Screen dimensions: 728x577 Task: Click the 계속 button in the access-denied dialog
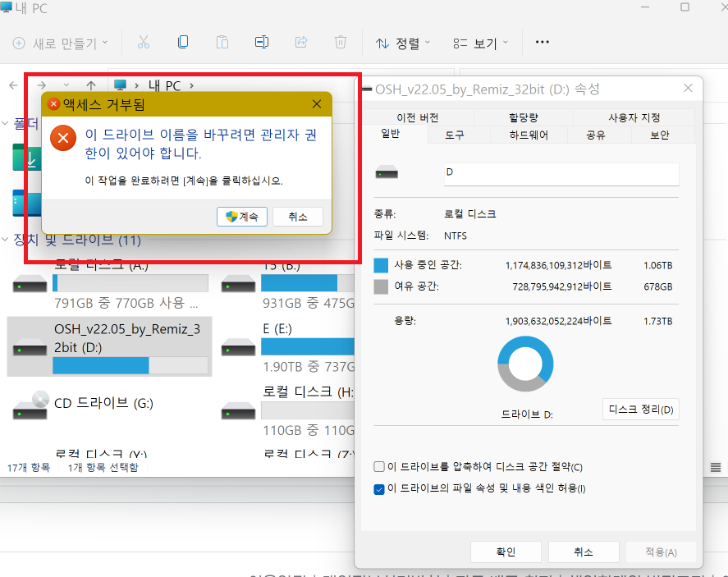tap(242, 217)
